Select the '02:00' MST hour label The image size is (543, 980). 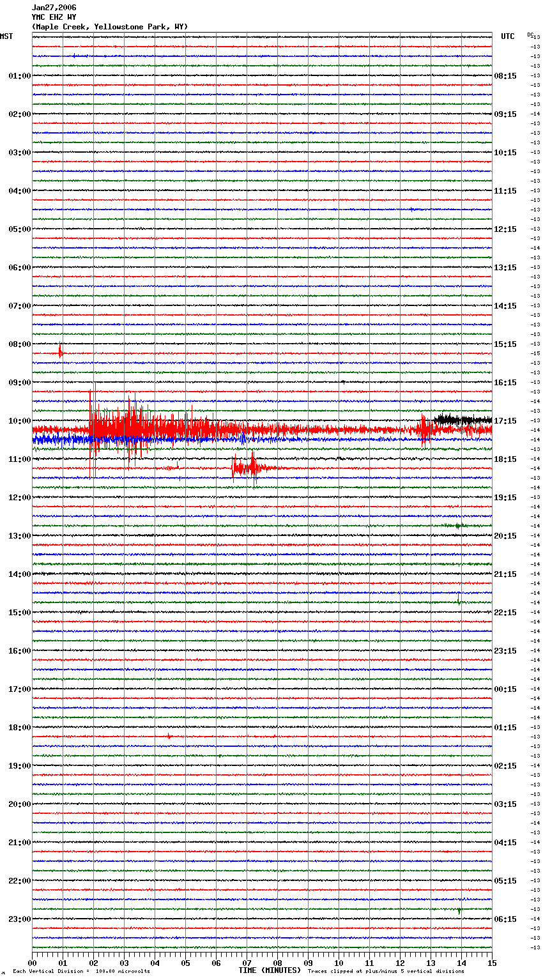click(20, 114)
